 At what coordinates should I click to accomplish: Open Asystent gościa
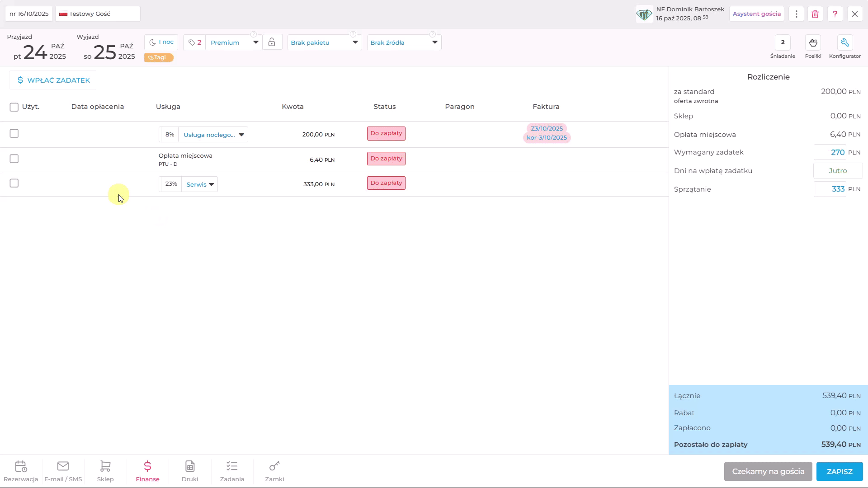point(757,14)
